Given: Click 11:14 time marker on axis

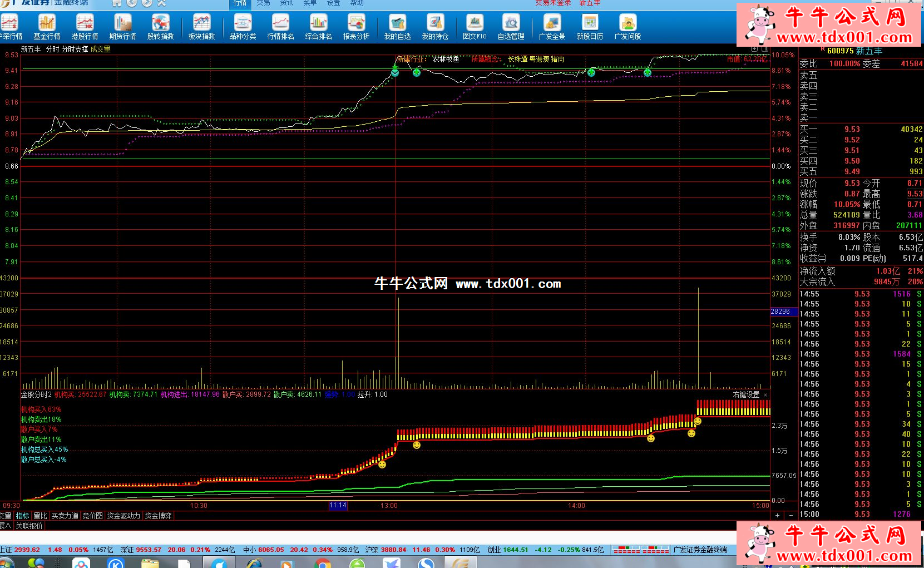Looking at the screenshot, I should tap(338, 506).
